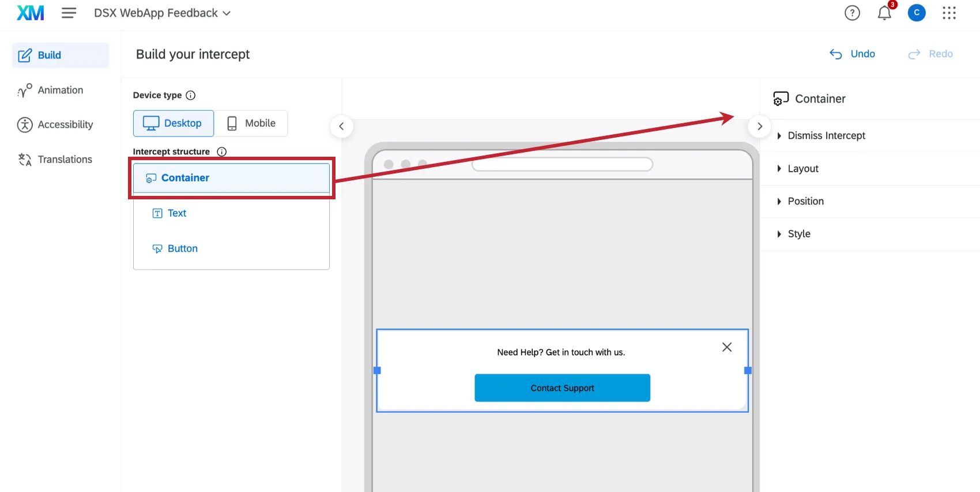980x492 pixels.
Task: Select Container in intercept structure
Action: (x=231, y=178)
